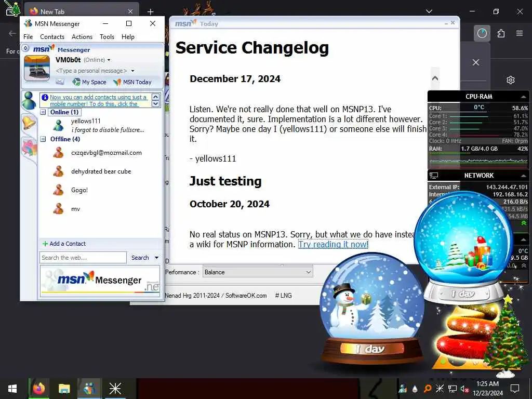
Task: Select the yellow bell alerts tab
Action: 29,122
